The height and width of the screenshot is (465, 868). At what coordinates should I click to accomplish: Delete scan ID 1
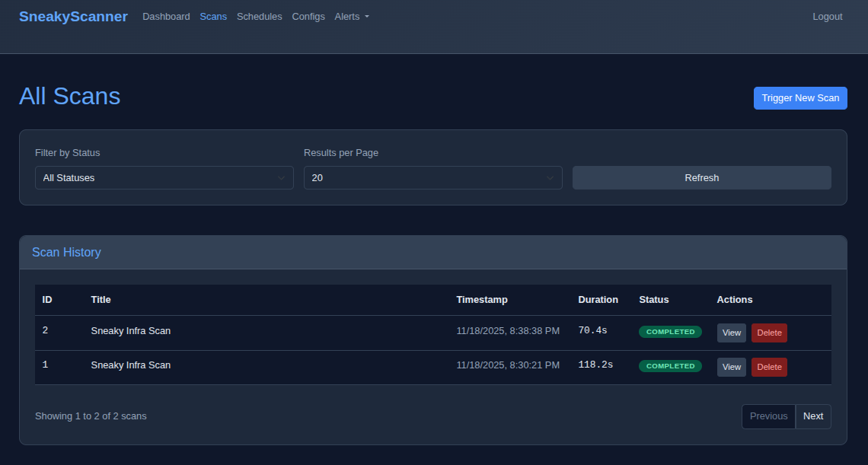(769, 367)
